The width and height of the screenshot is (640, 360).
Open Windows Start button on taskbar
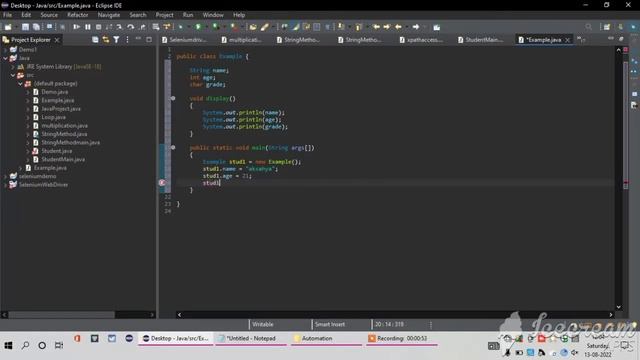point(8,345)
